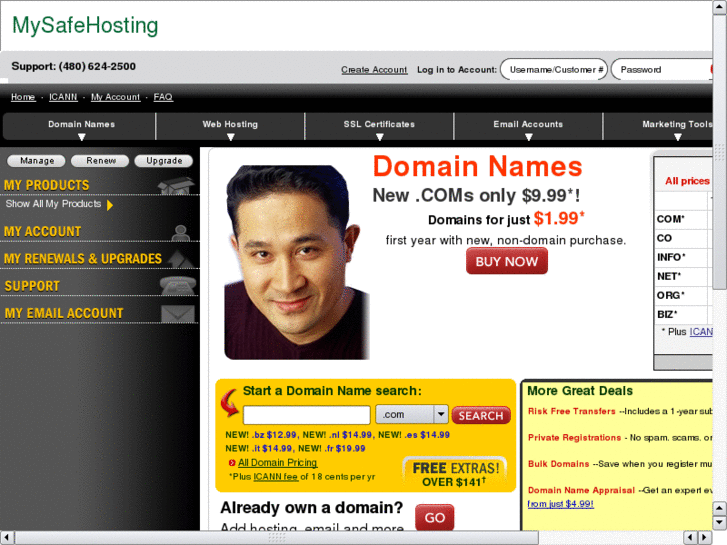Click the GO button for existing domains
The height and width of the screenshot is (545, 727).
tap(434, 517)
